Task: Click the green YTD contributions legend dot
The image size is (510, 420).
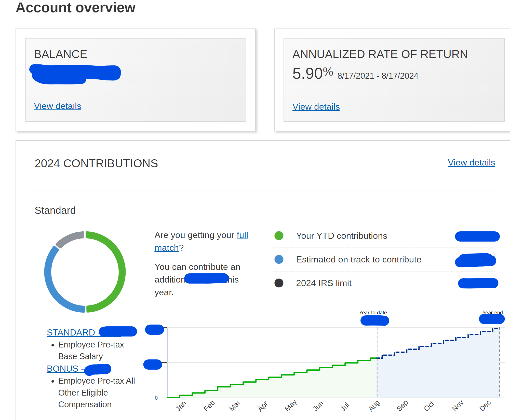Action: click(279, 236)
